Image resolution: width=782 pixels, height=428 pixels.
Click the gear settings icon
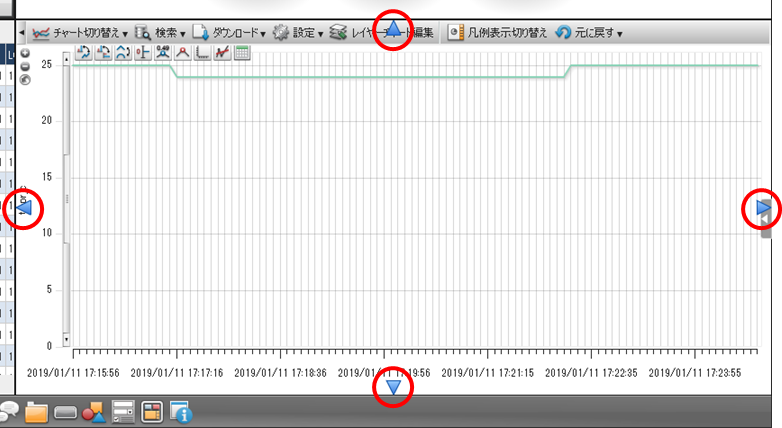(x=281, y=33)
